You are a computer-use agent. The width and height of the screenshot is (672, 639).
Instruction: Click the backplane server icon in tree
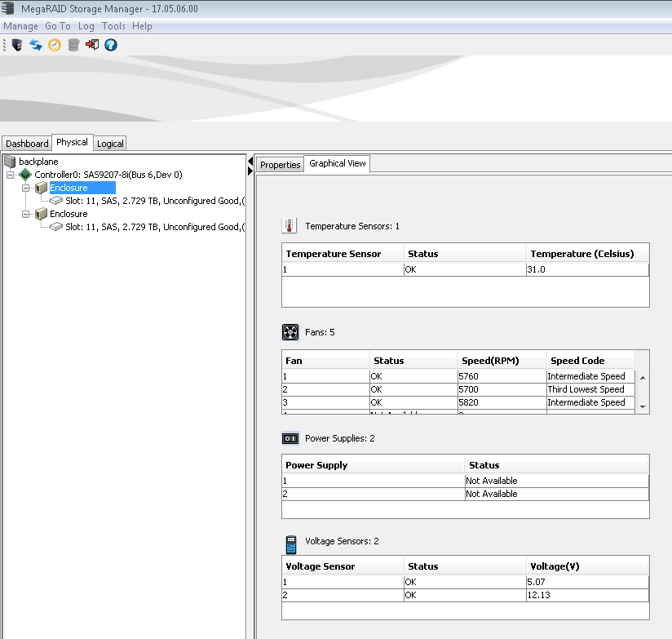tap(10, 162)
